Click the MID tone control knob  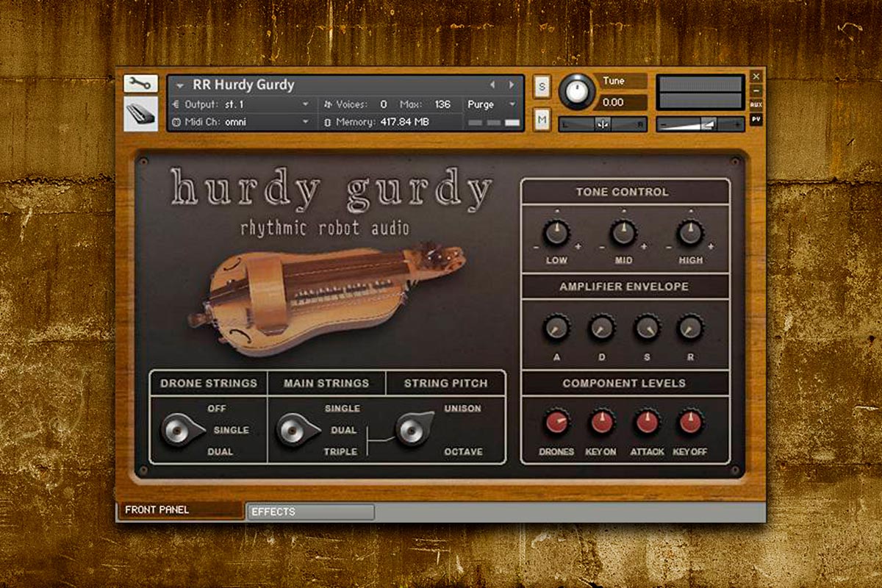point(623,233)
